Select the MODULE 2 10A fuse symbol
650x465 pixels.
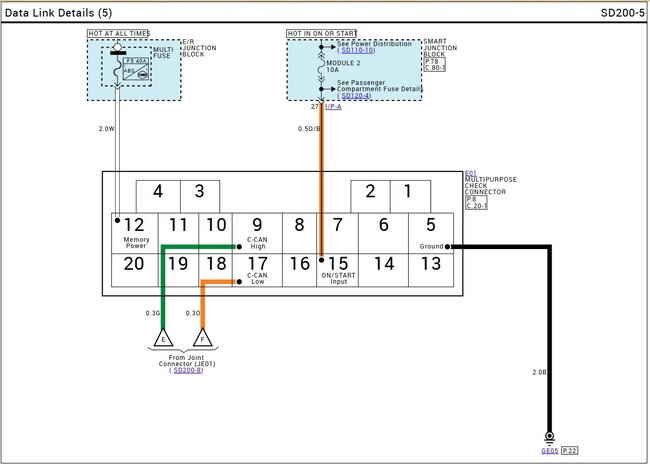tap(321, 66)
